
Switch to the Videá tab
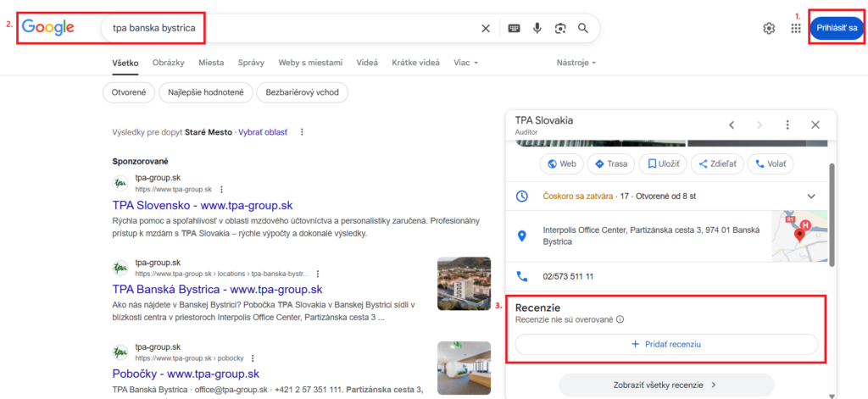click(x=368, y=63)
